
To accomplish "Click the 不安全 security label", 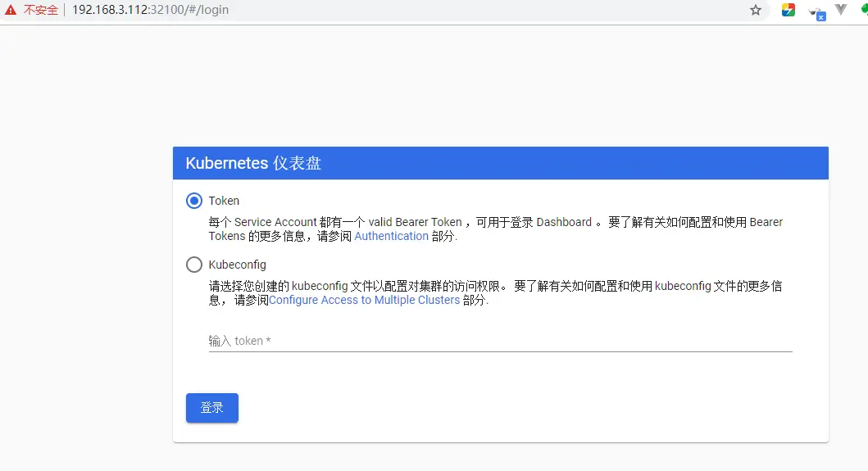I will tap(41, 10).
